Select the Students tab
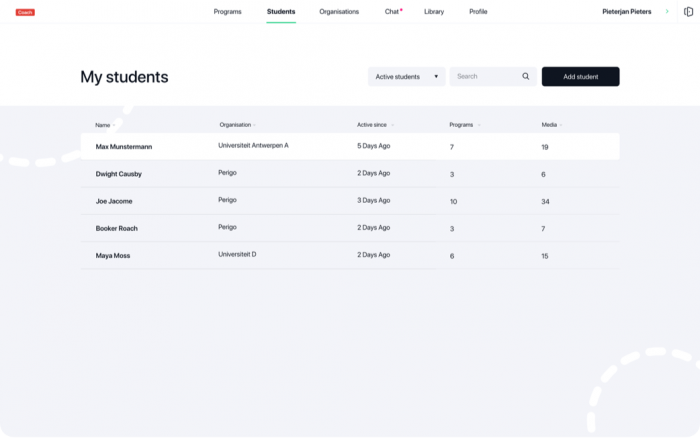 (281, 12)
